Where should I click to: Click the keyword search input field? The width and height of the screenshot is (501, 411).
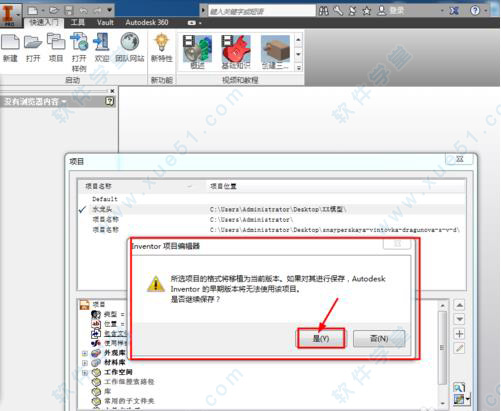[262, 11]
